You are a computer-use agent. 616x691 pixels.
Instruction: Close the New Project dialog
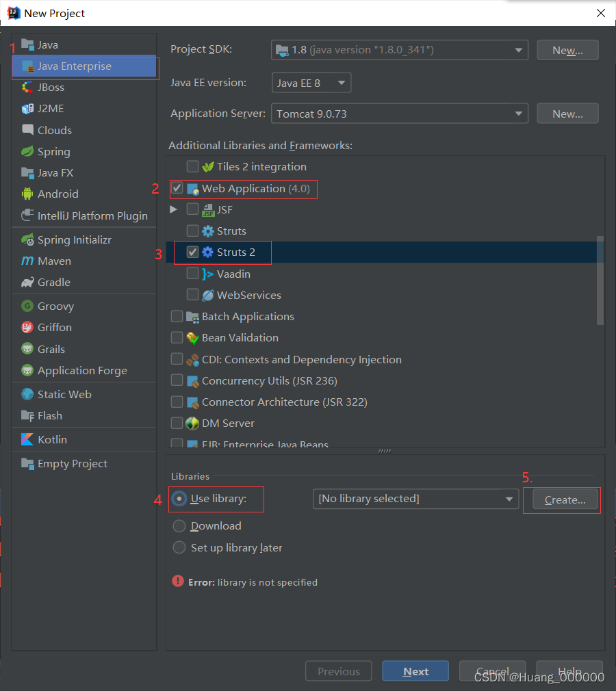600,13
